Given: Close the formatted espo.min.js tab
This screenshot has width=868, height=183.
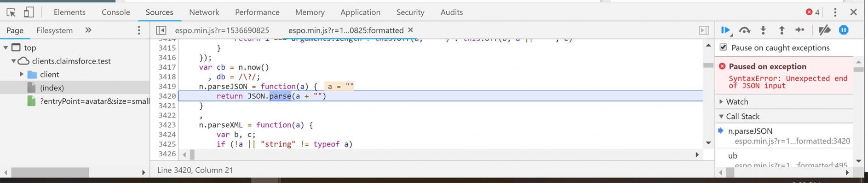Looking at the screenshot, I should [411, 30].
